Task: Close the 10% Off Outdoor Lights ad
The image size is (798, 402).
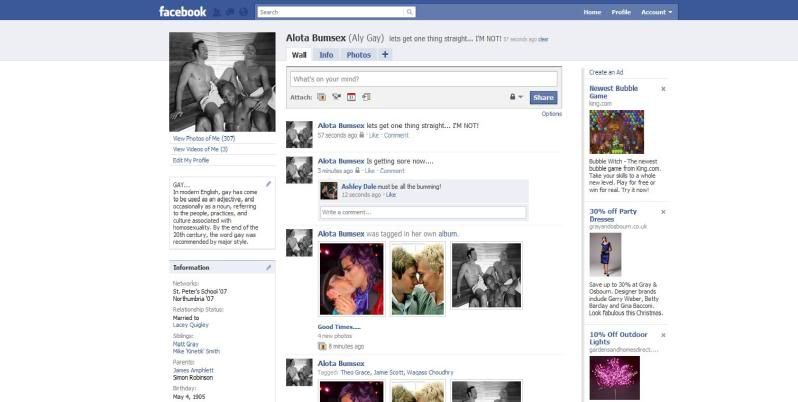Action: [663, 335]
